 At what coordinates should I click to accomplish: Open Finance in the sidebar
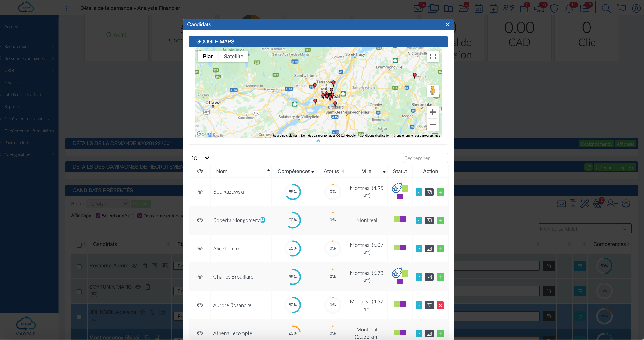tap(12, 83)
